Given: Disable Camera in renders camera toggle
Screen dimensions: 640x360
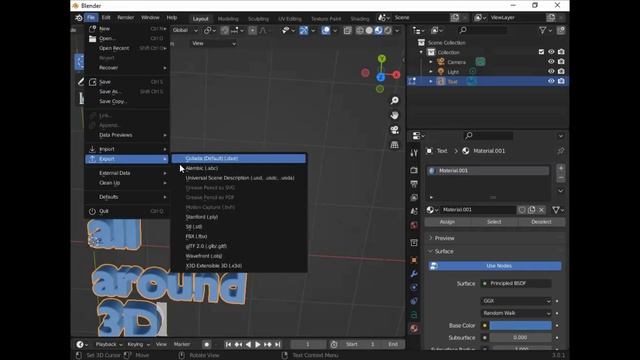Looking at the screenshot, I should point(561,62).
